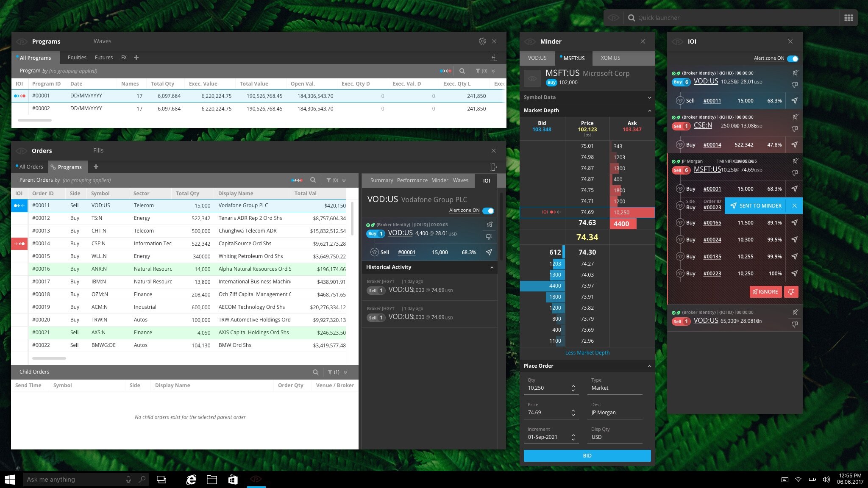The image size is (868, 488).
Task: Collapse Historical Activity section
Action: click(x=492, y=267)
